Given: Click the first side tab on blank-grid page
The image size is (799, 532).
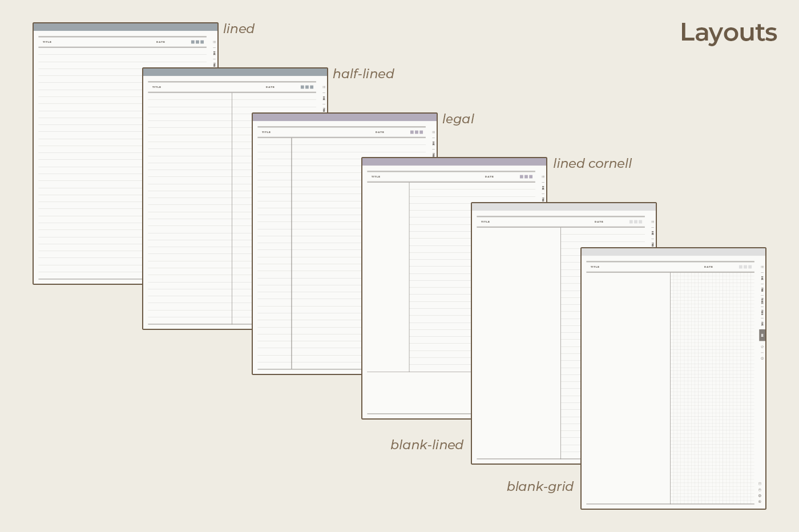Looking at the screenshot, I should click(x=762, y=278).
